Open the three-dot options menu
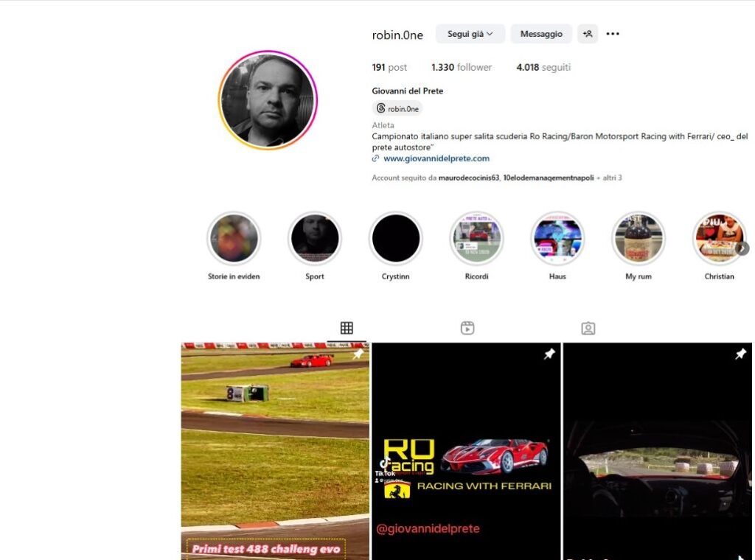This screenshot has width=755, height=560. 613,34
